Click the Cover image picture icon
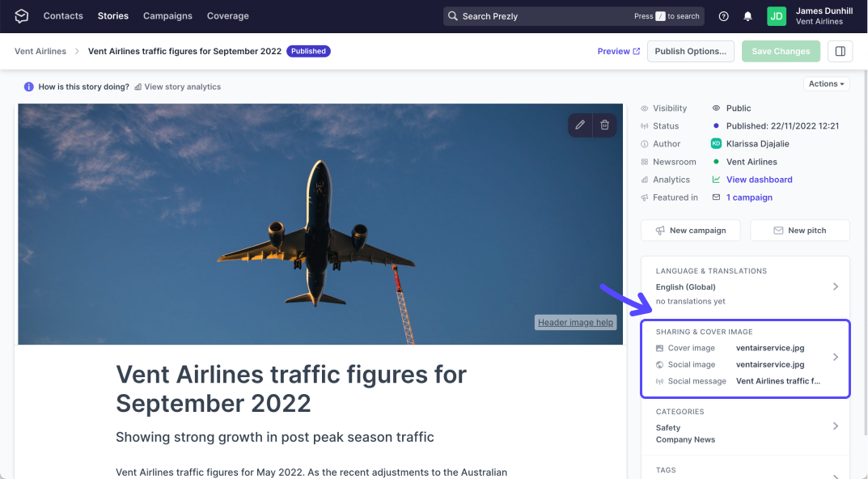Screen dimensions: 868x479 point(659,348)
